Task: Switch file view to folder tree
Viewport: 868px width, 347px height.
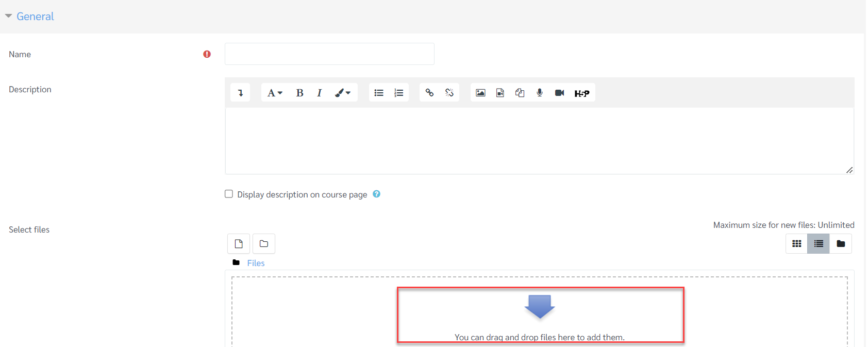Action: (x=841, y=244)
